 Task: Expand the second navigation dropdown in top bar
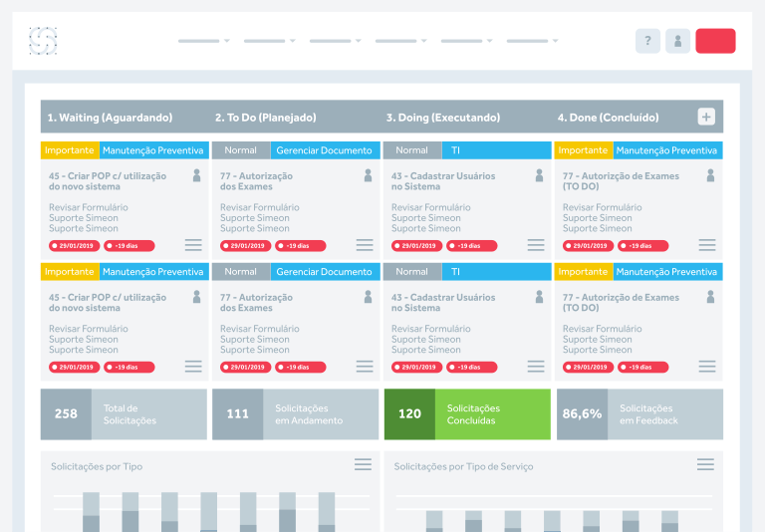pos(270,41)
